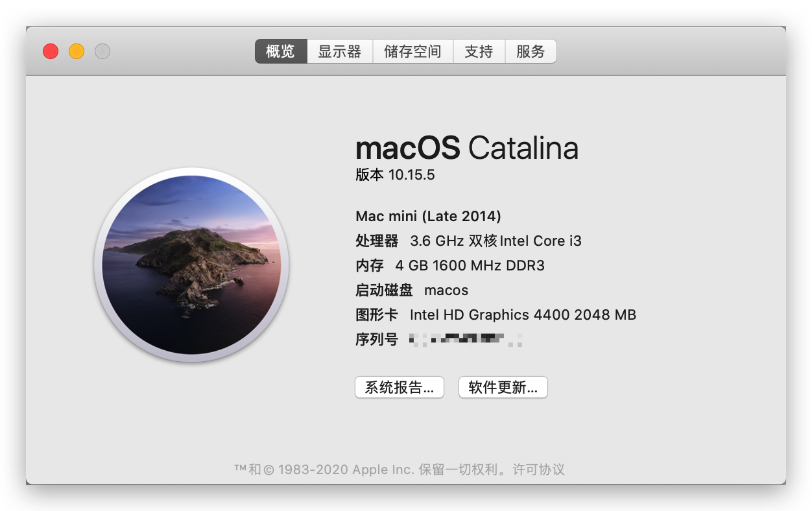Click the 启动磁盘 macos value
The height and width of the screenshot is (511, 812).
[446, 290]
